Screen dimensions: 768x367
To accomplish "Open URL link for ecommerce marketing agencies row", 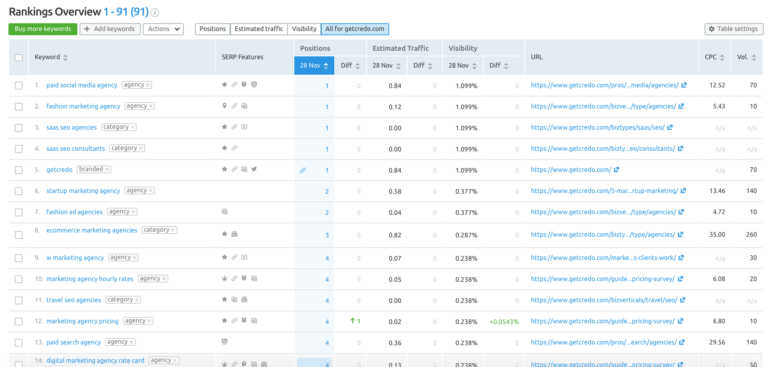I will [603, 235].
